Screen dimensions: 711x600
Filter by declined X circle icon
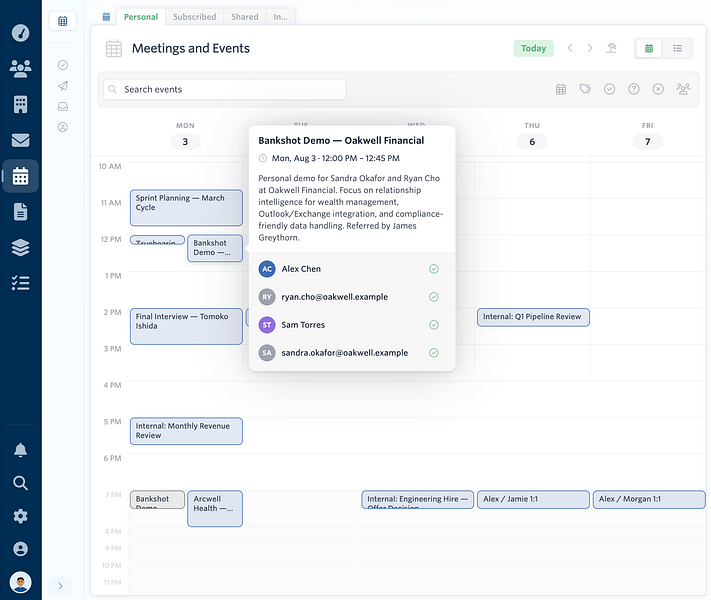[x=658, y=89]
